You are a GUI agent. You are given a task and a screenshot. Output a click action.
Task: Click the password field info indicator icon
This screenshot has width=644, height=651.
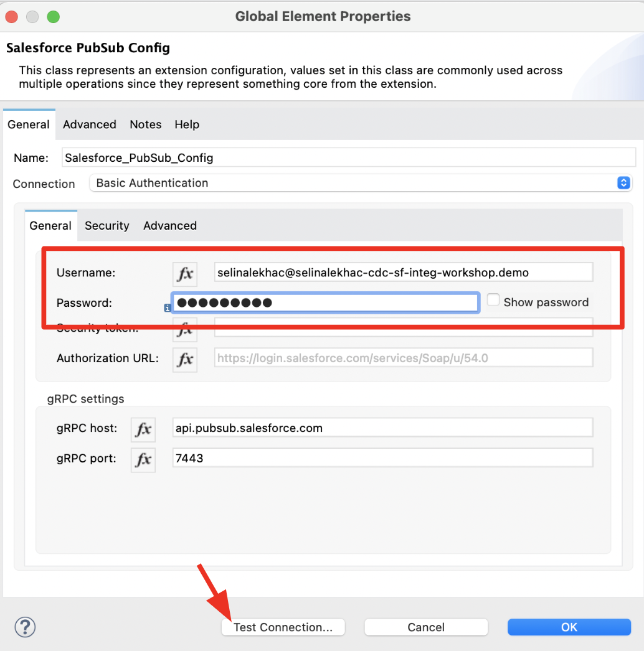click(167, 307)
